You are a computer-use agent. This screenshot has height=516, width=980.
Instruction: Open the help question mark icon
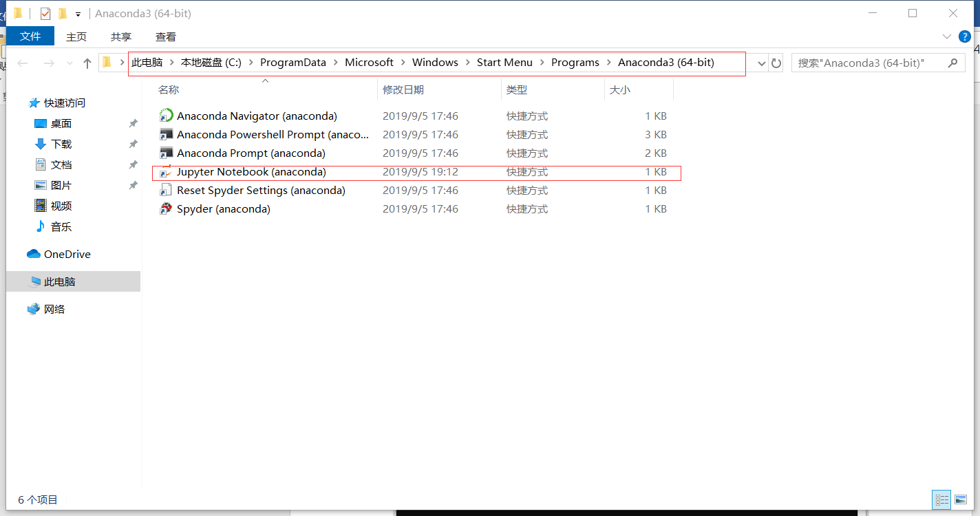pyautogui.click(x=965, y=36)
